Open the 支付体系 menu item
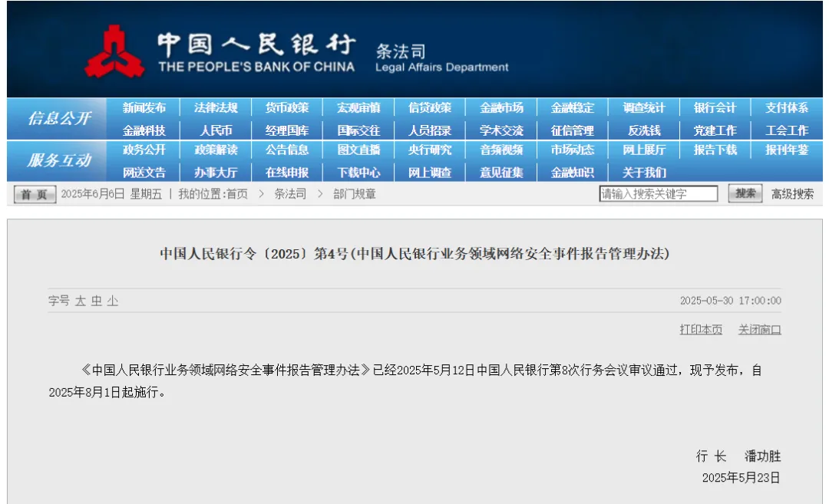Image resolution: width=829 pixels, height=504 pixels. (787, 107)
